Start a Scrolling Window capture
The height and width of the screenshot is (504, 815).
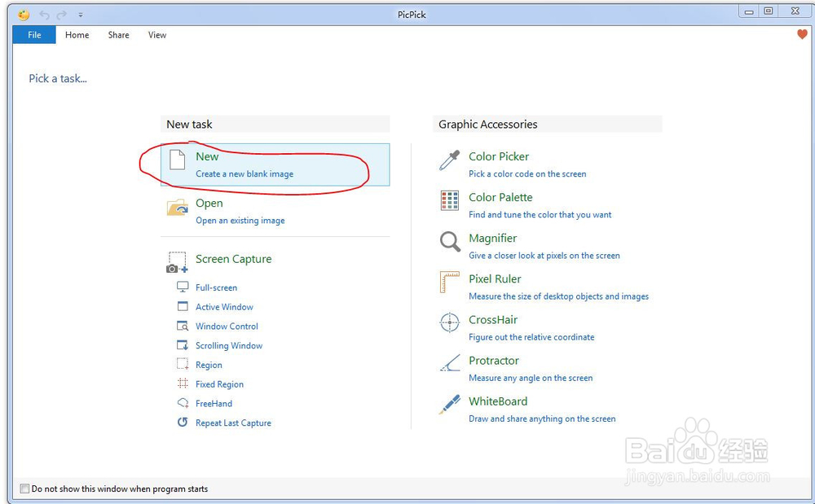pos(229,345)
